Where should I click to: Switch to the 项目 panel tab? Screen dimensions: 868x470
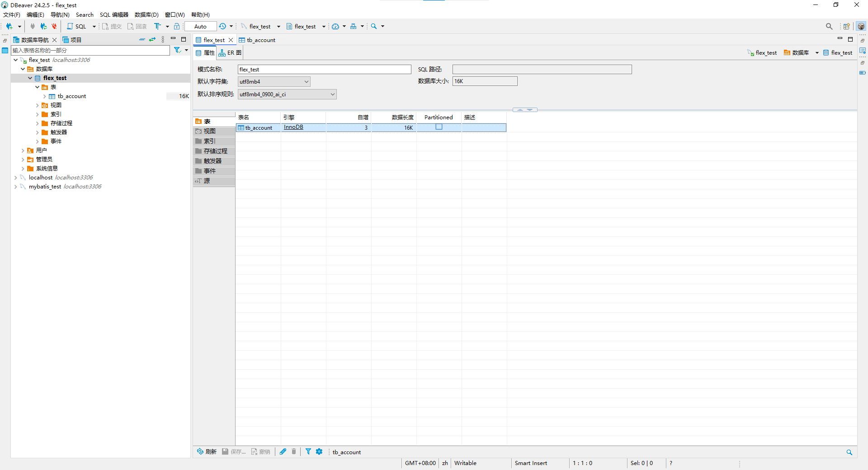coord(72,40)
